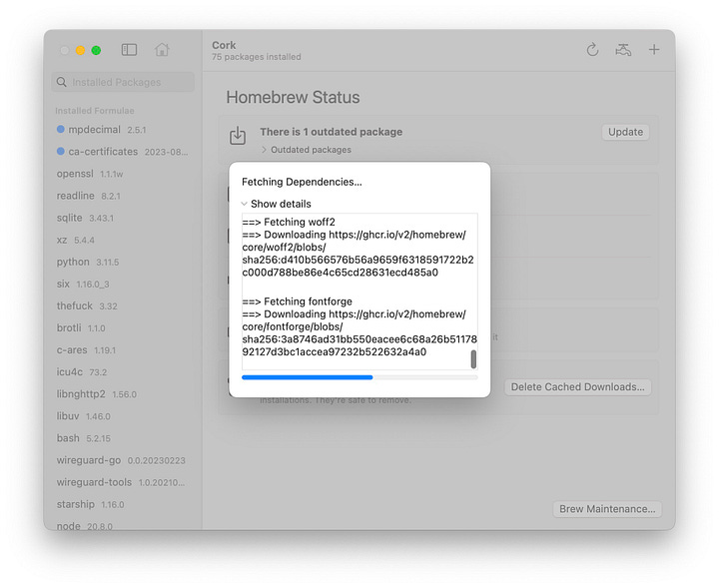Click the Fetching fontforge log line
Viewport: 719px width, 588px height.
click(x=298, y=301)
